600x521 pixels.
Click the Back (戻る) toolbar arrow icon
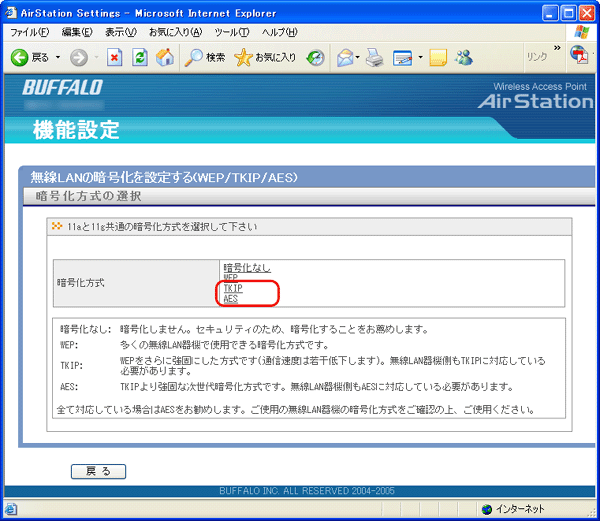(19, 57)
